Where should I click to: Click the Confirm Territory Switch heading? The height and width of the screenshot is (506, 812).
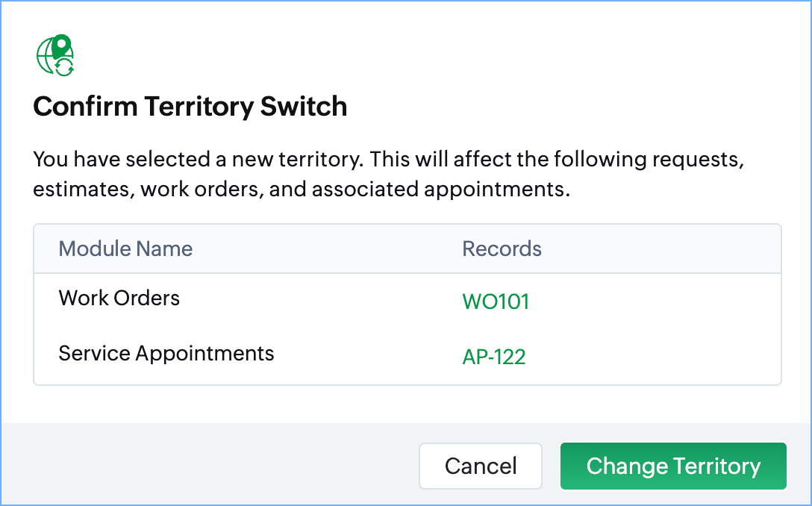point(190,107)
